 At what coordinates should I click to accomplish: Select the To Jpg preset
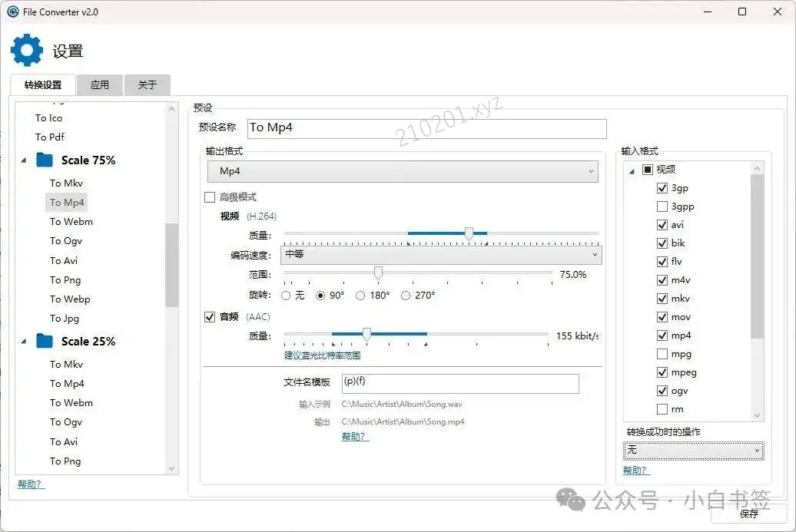[64, 319]
